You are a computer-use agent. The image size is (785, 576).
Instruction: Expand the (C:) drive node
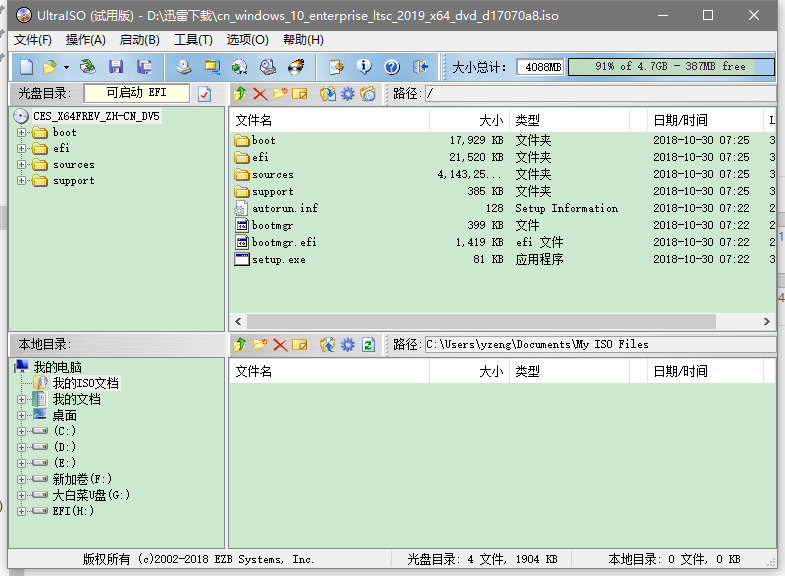(x=21, y=431)
